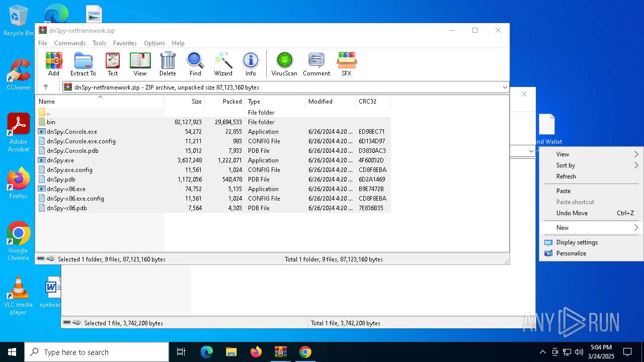Click the View file toolbar icon

[140, 64]
